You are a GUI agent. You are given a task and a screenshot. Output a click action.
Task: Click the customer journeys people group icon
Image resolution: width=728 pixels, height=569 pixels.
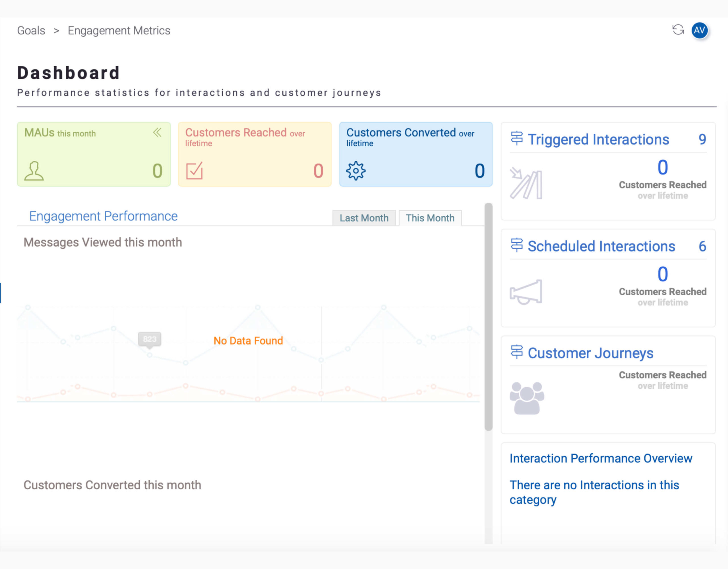pos(527,398)
